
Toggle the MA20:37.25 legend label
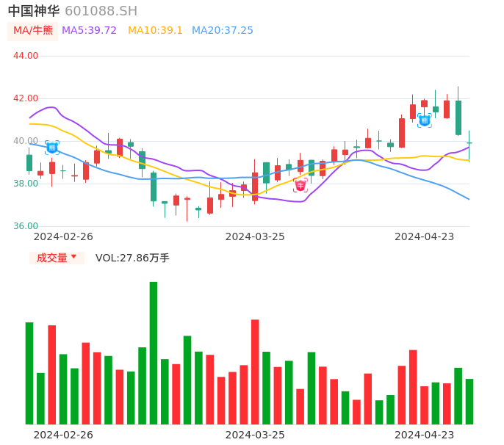[222, 31]
